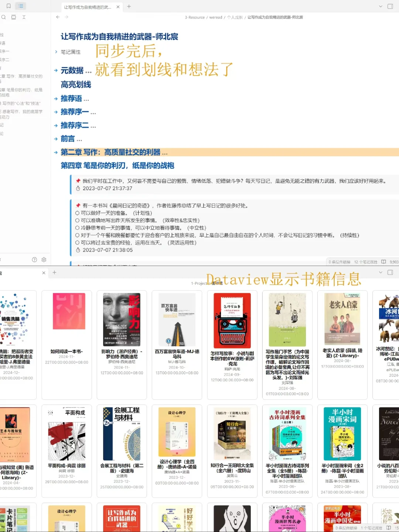This screenshot has height=532, width=399.
Task: Click the 艺术与视知觉 book cover
Action: [15, 434]
